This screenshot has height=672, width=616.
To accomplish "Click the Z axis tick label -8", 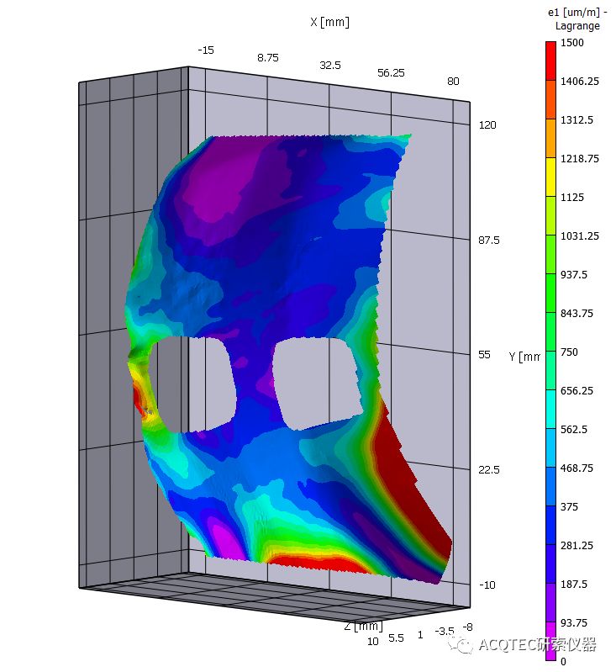I will click(467, 627).
